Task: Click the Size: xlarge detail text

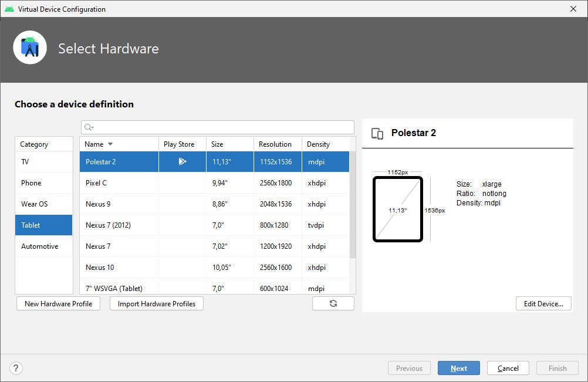Action: pos(479,184)
